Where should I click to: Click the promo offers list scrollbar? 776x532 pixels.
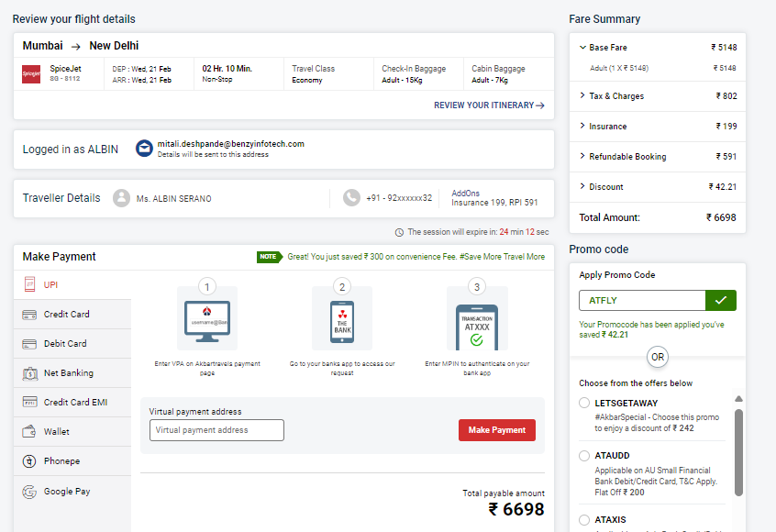coord(738,451)
